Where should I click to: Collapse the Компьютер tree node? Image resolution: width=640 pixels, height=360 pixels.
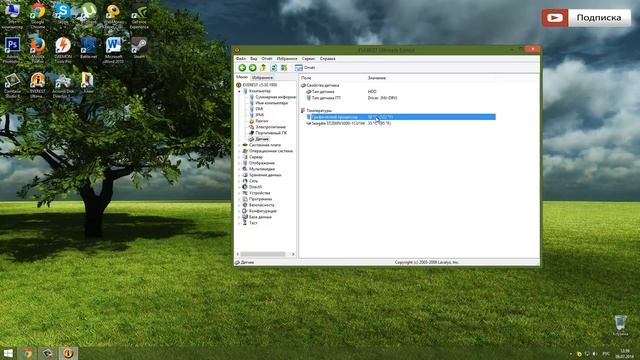pyautogui.click(x=239, y=91)
